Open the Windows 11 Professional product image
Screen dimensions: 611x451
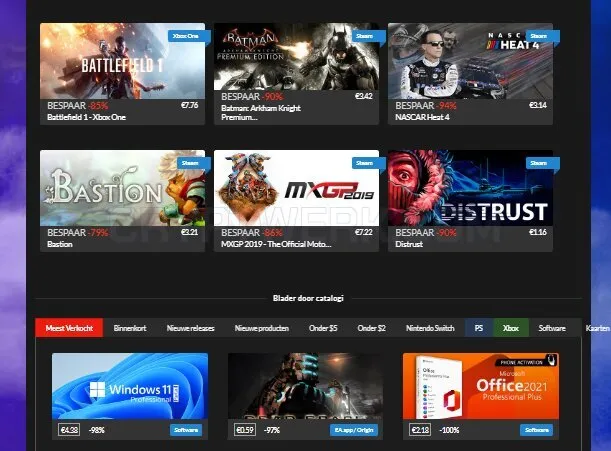coord(130,386)
